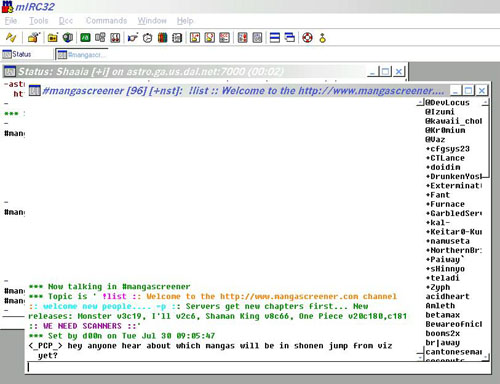Click the chat message input box
Screen dimensions: 500x384
(x=257, y=367)
